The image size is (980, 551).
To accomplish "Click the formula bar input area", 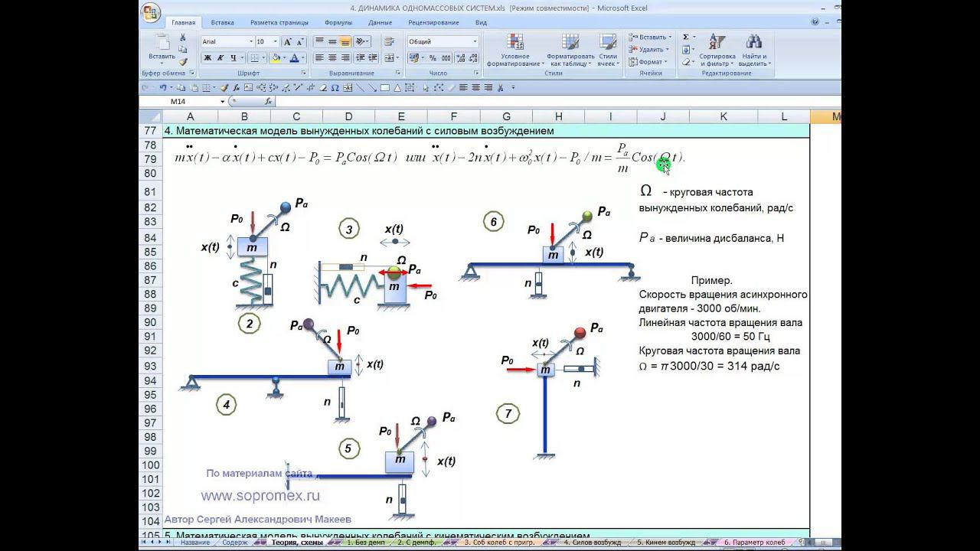I will tap(557, 101).
